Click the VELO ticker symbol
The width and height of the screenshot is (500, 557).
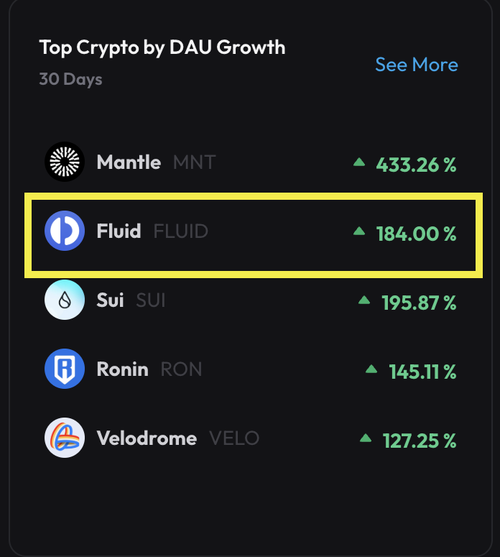pos(234,438)
